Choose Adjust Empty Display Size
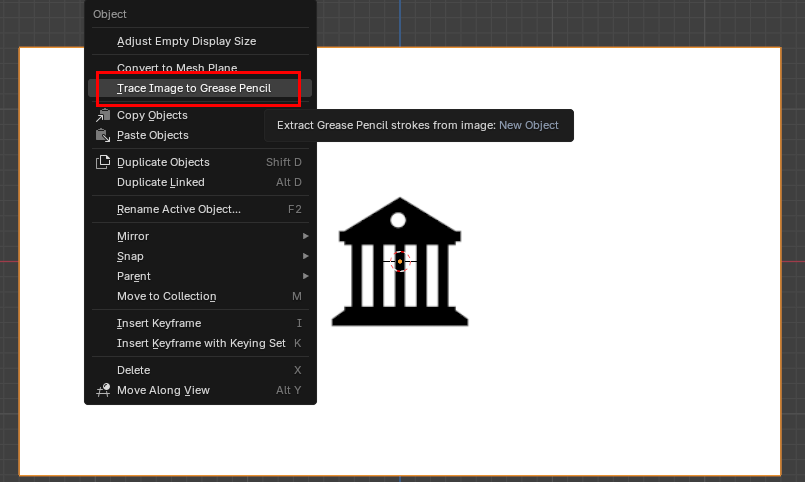Image resolution: width=805 pixels, height=482 pixels. pos(186,41)
